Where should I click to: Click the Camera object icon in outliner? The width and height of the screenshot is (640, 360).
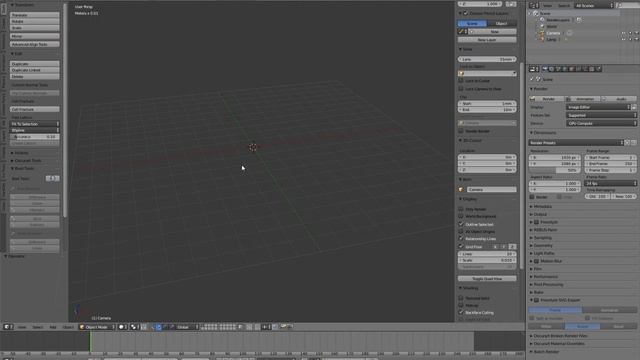pyautogui.click(x=542, y=33)
